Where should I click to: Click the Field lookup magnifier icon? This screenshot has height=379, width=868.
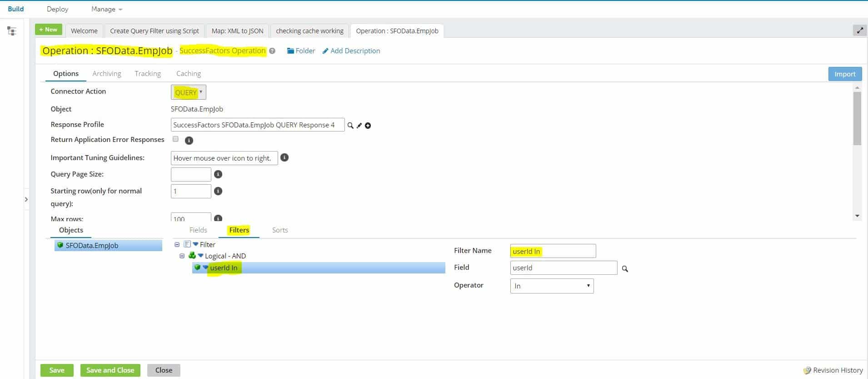point(625,269)
